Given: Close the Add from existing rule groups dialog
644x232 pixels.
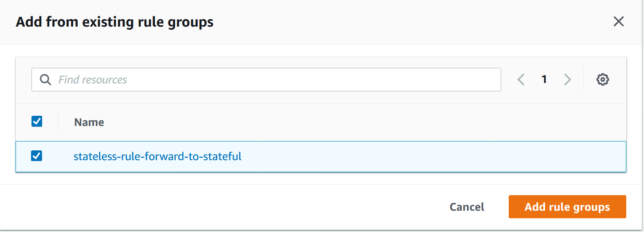Looking at the screenshot, I should pyautogui.click(x=618, y=21).
